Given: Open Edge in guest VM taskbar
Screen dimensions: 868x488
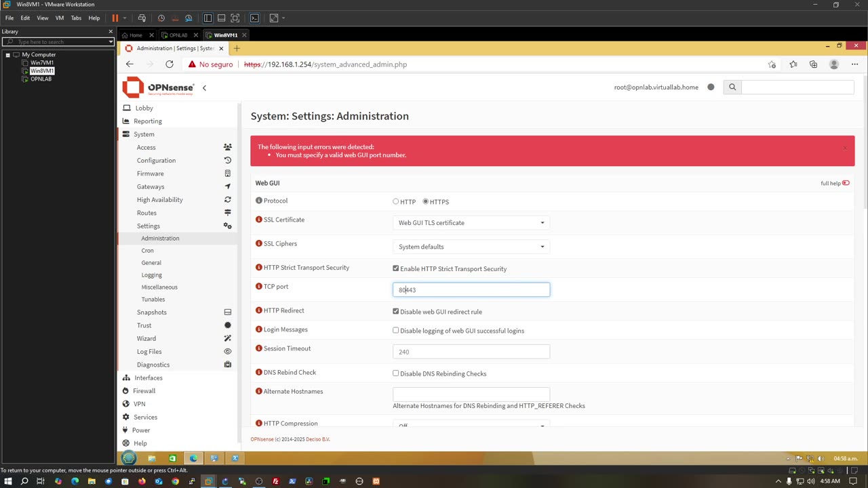Looking at the screenshot, I should click(x=193, y=458).
